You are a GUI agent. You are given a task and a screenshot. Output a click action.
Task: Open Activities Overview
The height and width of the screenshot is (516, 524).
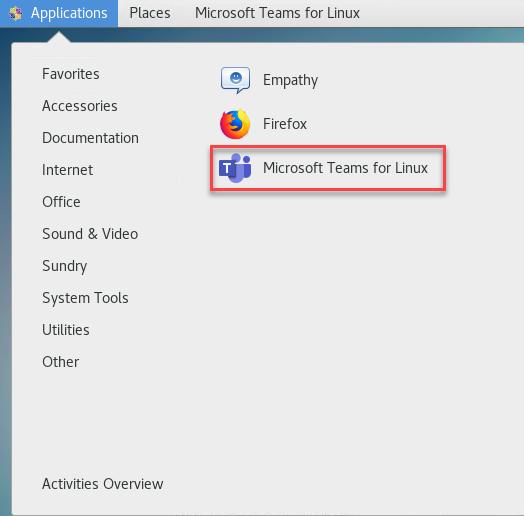click(x=103, y=484)
